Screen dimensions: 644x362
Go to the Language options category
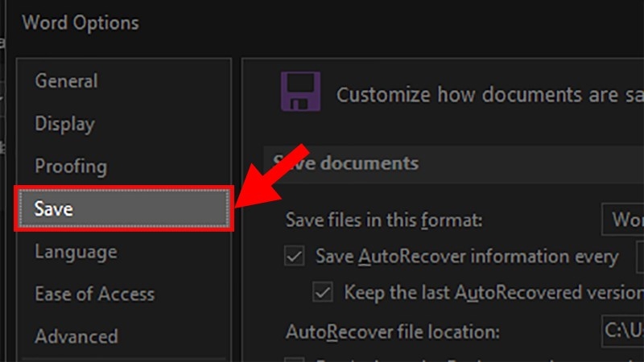click(x=76, y=252)
